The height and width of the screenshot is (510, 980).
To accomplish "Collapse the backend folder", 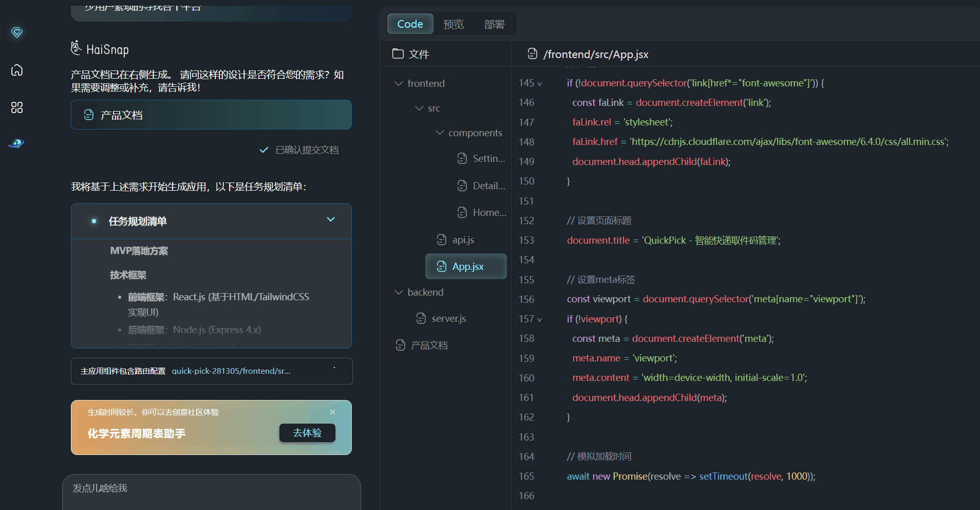I will [x=399, y=292].
